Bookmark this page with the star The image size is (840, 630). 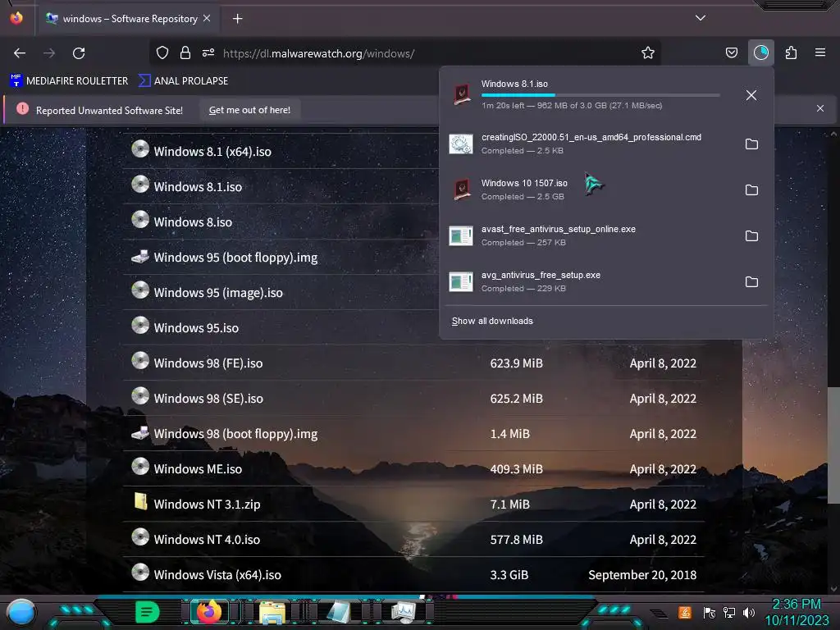tap(648, 53)
